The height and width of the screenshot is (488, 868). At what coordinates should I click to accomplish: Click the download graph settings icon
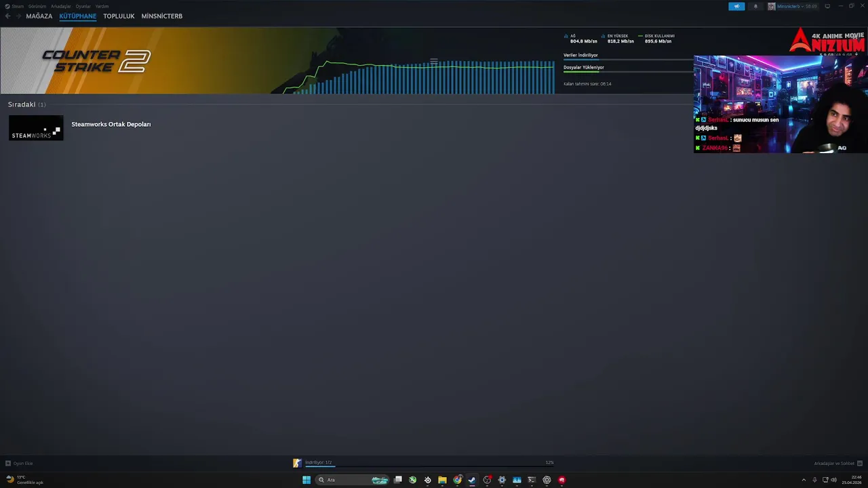pyautogui.click(x=434, y=61)
